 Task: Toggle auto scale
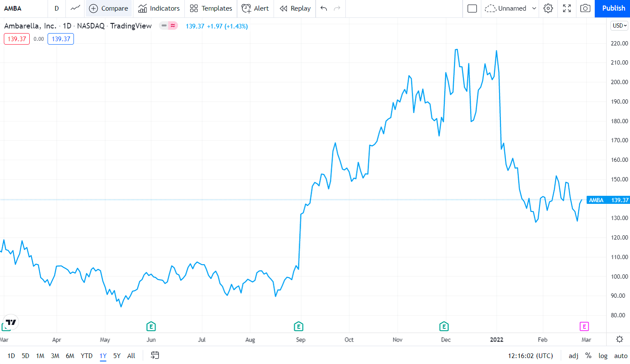621,356
